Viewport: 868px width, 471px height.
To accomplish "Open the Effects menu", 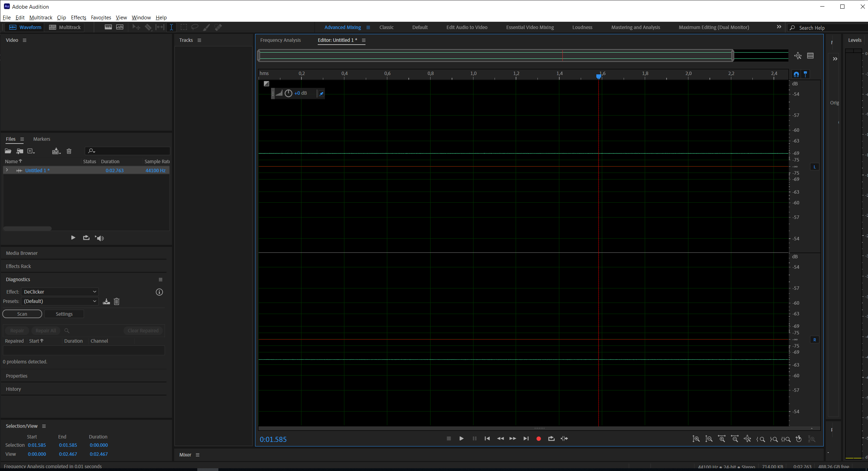I will pos(79,18).
